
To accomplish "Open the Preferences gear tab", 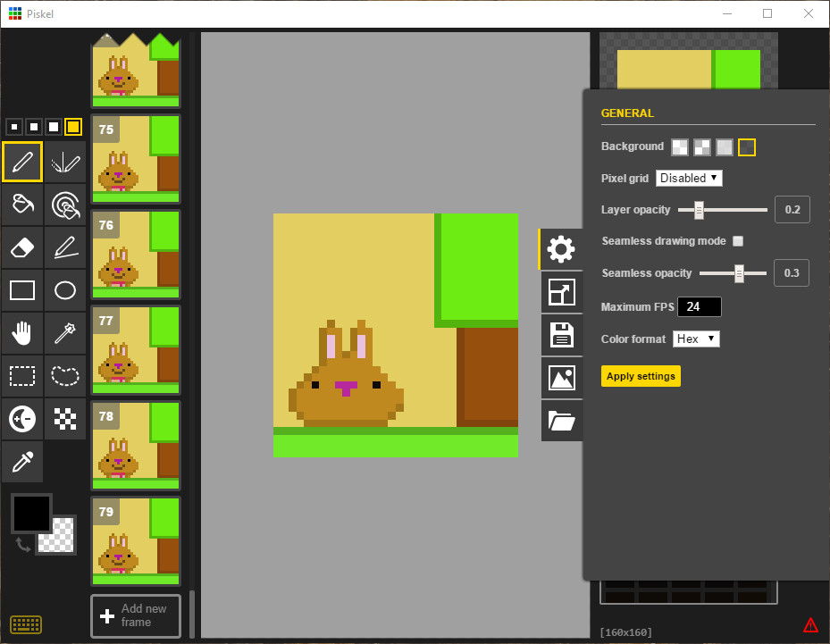I will (561, 249).
